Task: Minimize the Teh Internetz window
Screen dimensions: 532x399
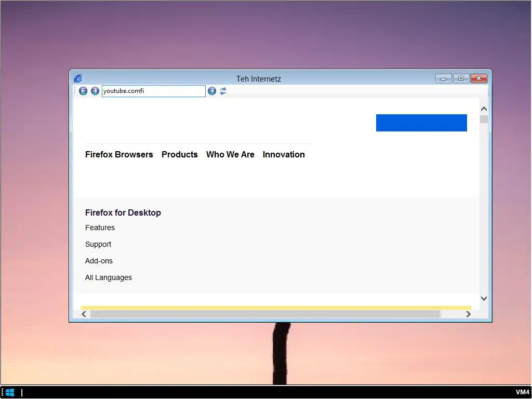Action: 444,79
